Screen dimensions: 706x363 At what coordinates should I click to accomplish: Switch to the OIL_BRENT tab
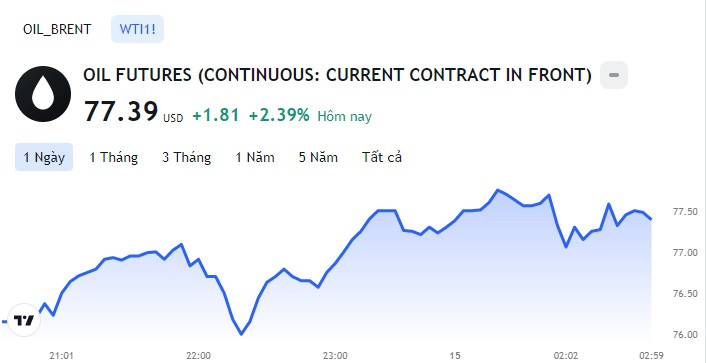pos(57,29)
